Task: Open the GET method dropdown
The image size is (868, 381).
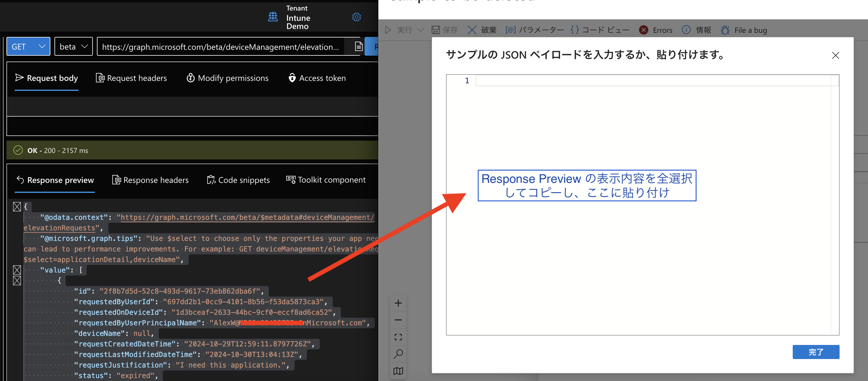Action: (x=28, y=47)
